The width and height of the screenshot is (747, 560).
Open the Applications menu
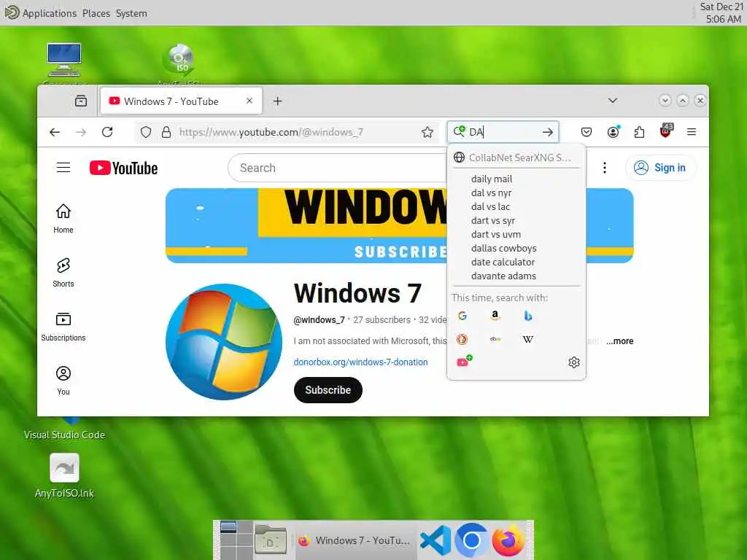point(50,13)
